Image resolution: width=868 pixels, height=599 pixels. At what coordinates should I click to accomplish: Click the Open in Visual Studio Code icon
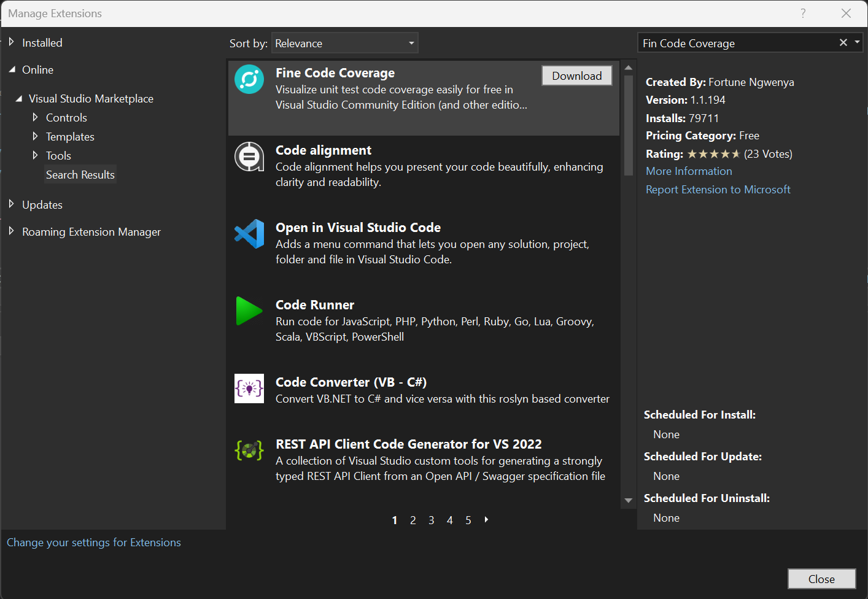click(249, 234)
